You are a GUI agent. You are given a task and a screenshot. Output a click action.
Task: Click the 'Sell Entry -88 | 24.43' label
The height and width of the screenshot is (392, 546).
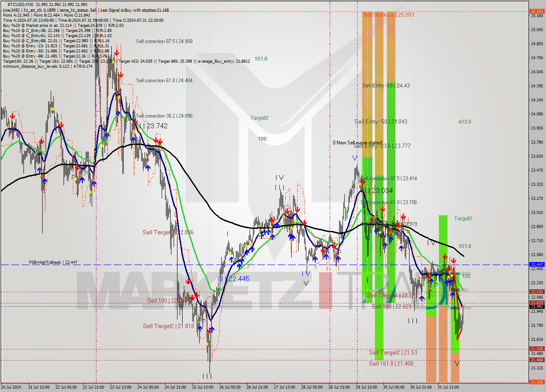click(x=386, y=86)
